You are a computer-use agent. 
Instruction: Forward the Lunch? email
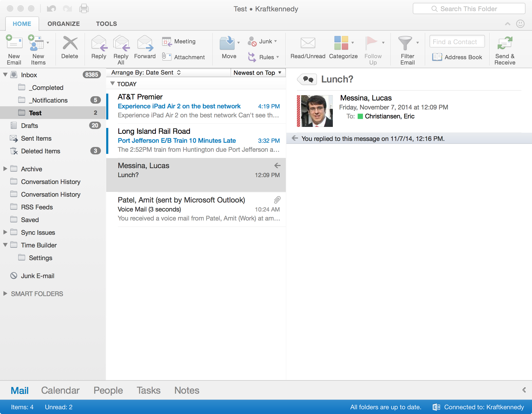coord(144,48)
